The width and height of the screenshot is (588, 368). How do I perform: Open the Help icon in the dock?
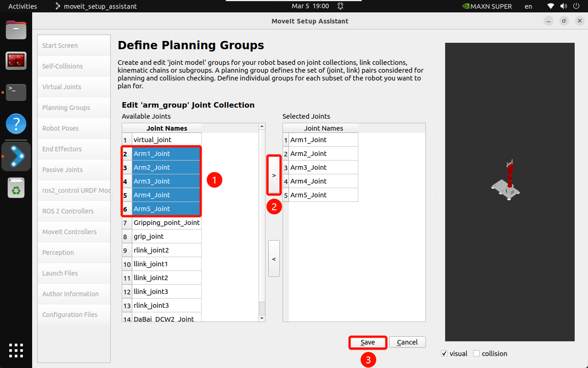coord(16,124)
